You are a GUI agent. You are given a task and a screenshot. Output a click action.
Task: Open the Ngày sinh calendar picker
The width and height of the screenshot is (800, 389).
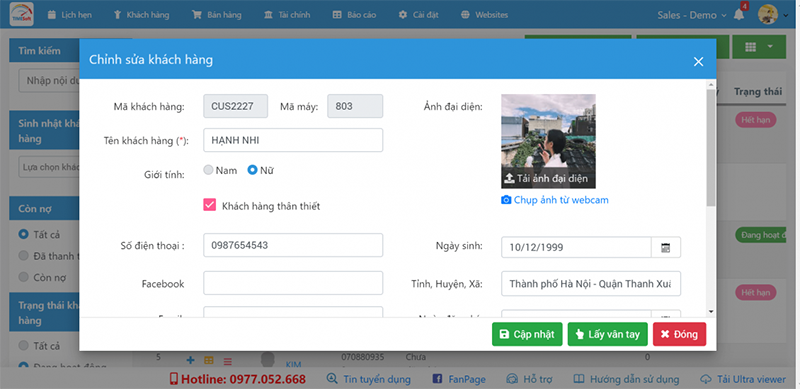coord(666,248)
